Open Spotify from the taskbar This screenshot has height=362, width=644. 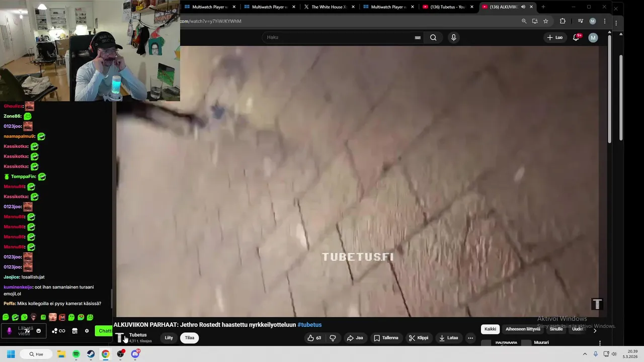pos(76,354)
